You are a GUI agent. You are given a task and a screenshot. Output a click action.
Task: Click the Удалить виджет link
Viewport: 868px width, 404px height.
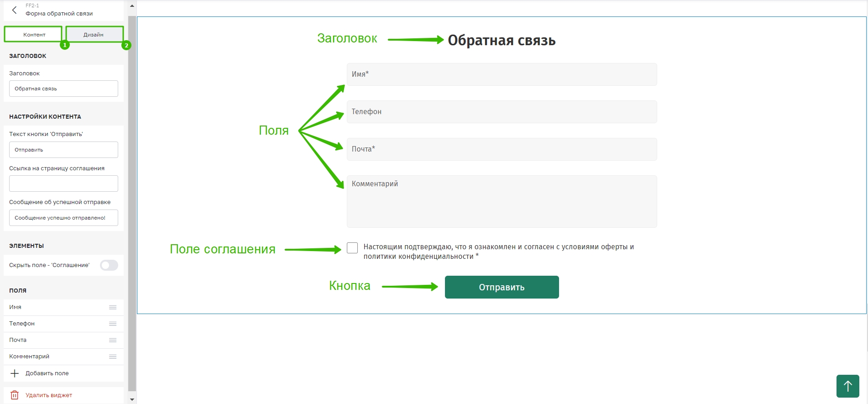point(49,395)
